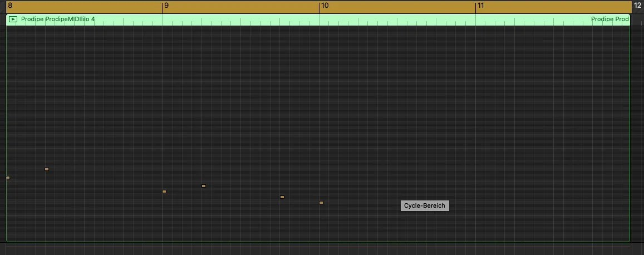Viewport: 644px width, 255px height.
Task: Select the MIDI note shortly after bar 9
Action: 204,186
